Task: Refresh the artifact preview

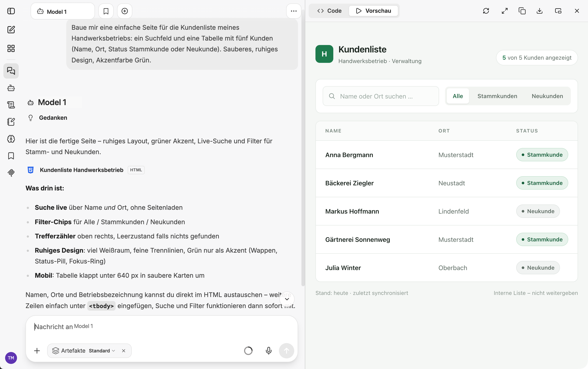Action: 486,11
